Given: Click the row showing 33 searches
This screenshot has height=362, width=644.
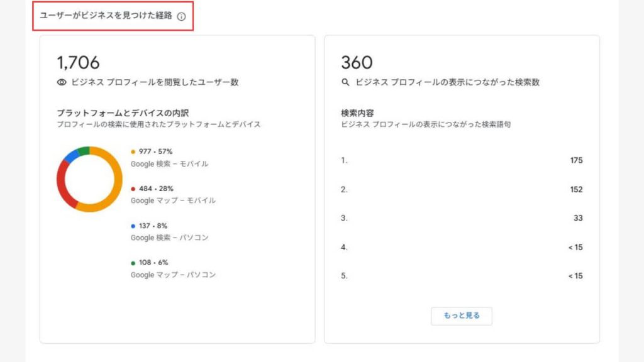Looking at the screenshot, I should coord(459,218).
